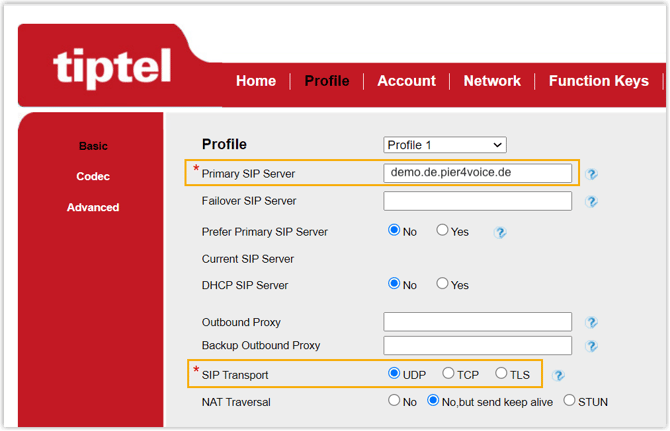The image size is (670, 431).
Task: Open the Home tab
Action: pyautogui.click(x=256, y=81)
